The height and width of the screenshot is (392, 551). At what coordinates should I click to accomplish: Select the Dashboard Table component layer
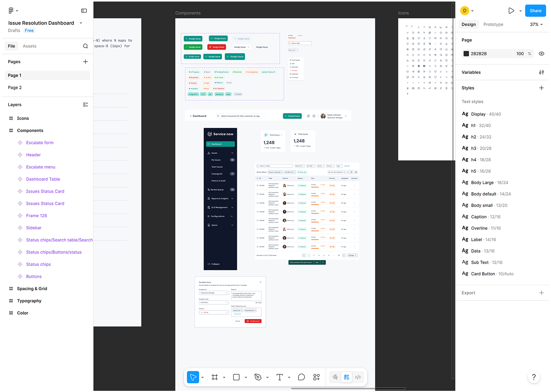coord(43,179)
